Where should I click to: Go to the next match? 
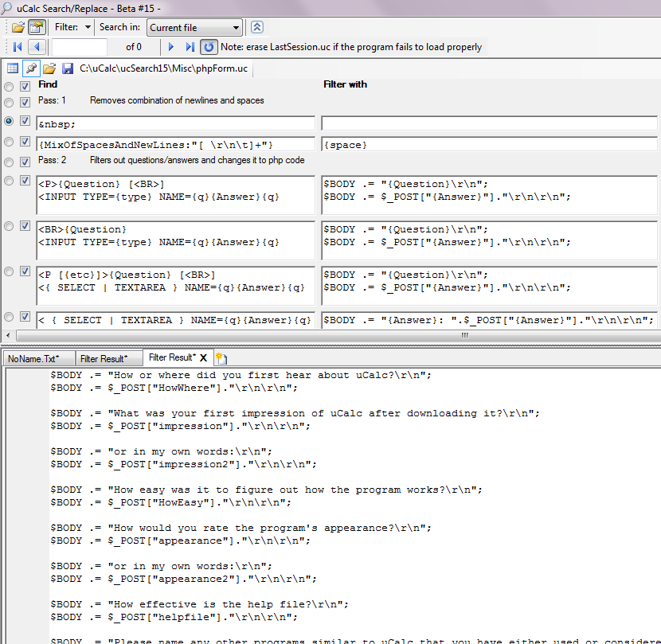pos(171,47)
